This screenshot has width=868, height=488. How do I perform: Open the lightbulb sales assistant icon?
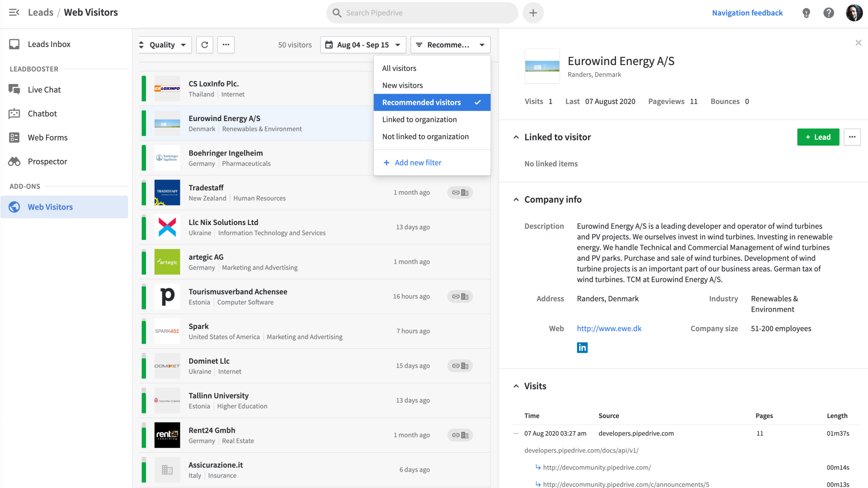tap(806, 13)
